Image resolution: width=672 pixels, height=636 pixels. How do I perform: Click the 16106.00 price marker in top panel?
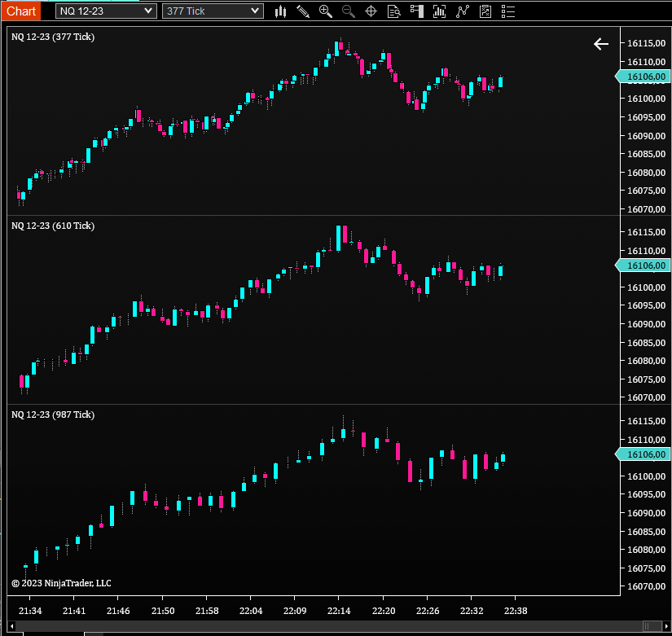click(x=646, y=77)
